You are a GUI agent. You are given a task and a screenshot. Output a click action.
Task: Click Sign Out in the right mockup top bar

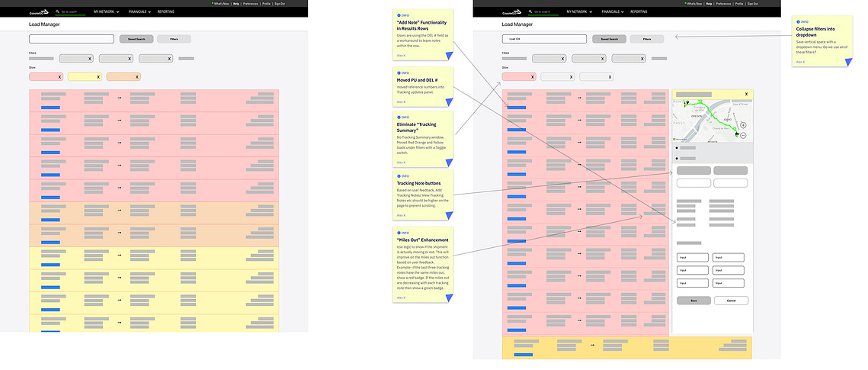tap(753, 3)
